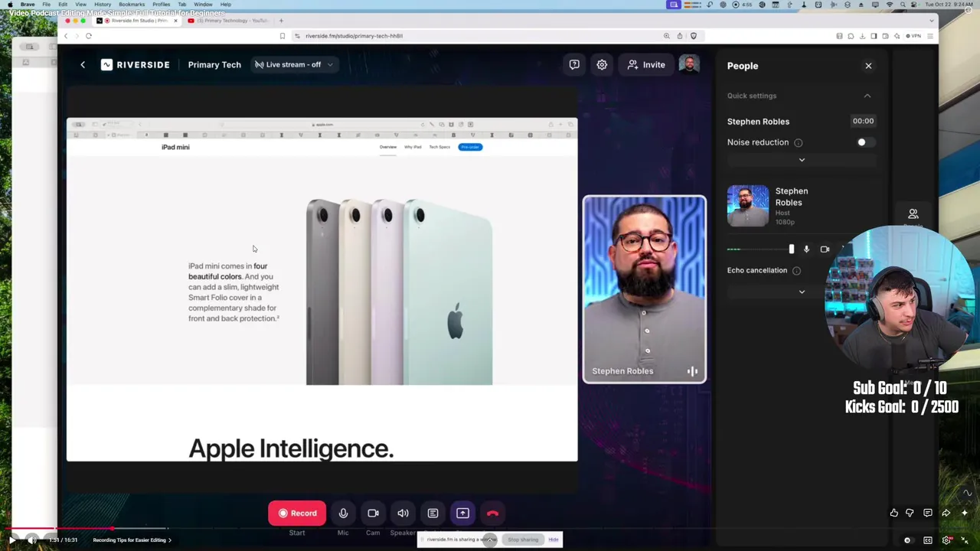Start recording with the red Record button

pyautogui.click(x=298, y=514)
